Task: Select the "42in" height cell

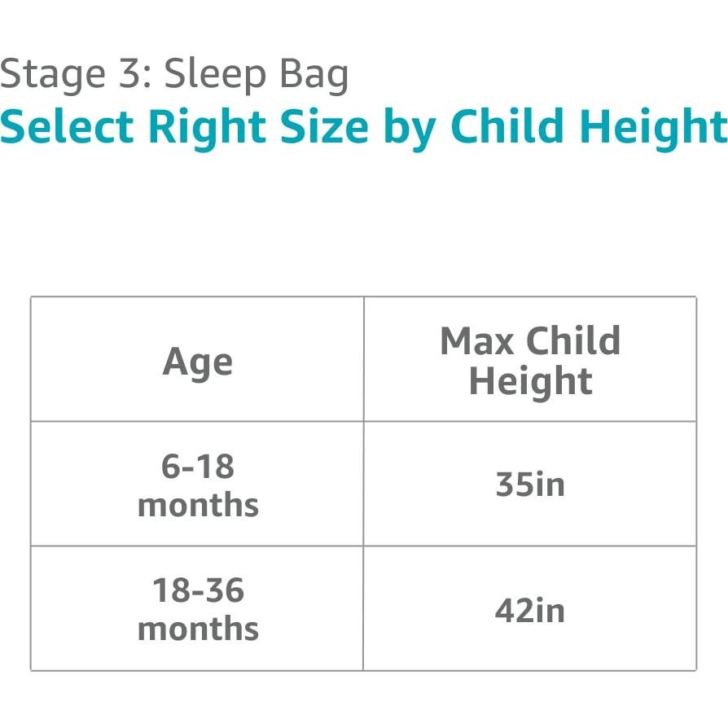Action: [x=530, y=610]
